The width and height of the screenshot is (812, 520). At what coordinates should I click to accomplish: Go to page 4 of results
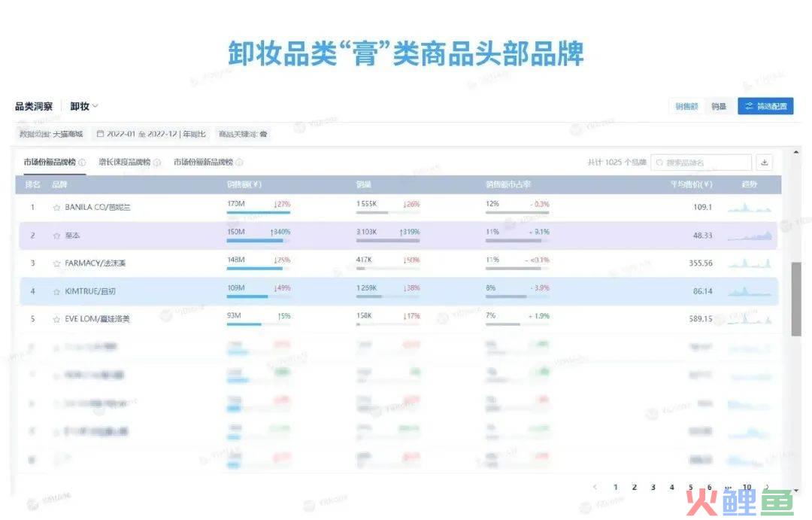[671, 487]
